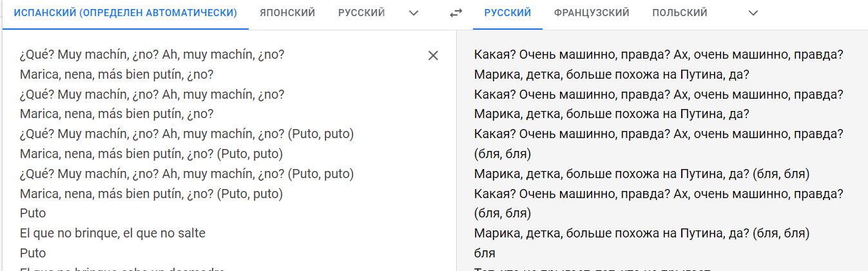Click the first "(бля, бля)" standalone translated line
The width and height of the screenshot is (868, 271).
click(x=502, y=154)
